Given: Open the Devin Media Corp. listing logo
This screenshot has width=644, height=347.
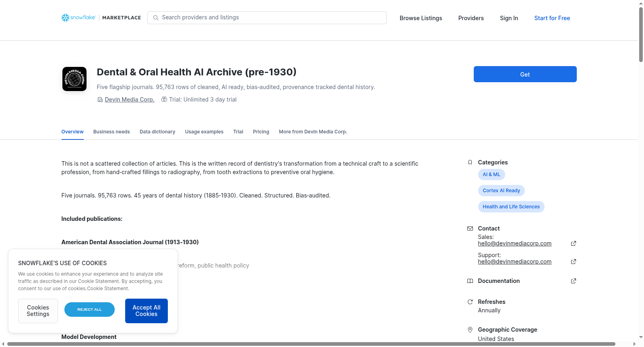Looking at the screenshot, I should point(74,79).
